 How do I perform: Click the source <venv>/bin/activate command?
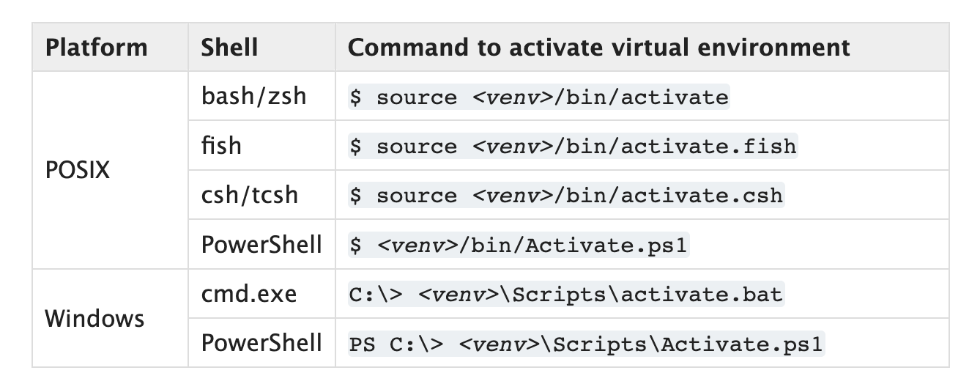coord(538,97)
